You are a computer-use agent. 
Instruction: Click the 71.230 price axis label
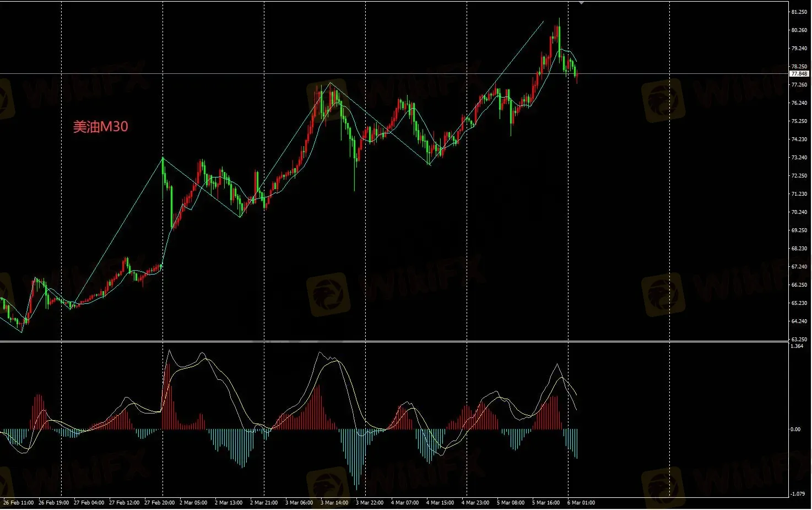click(x=799, y=194)
